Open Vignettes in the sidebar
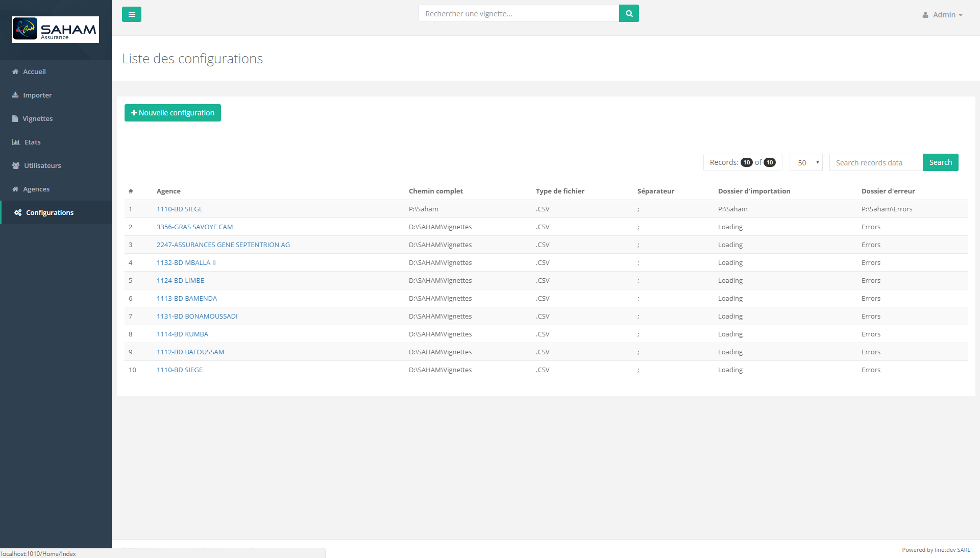980x558 pixels. pyautogui.click(x=37, y=119)
